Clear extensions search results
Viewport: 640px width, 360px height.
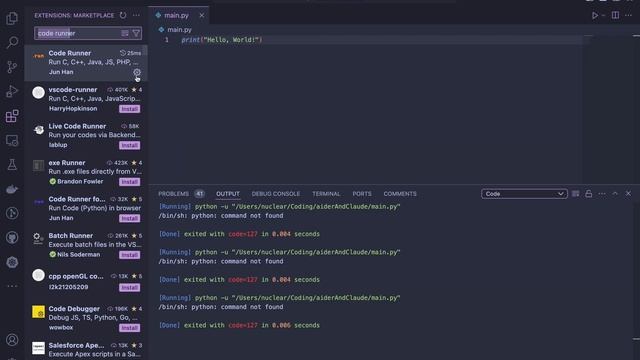[x=125, y=33]
